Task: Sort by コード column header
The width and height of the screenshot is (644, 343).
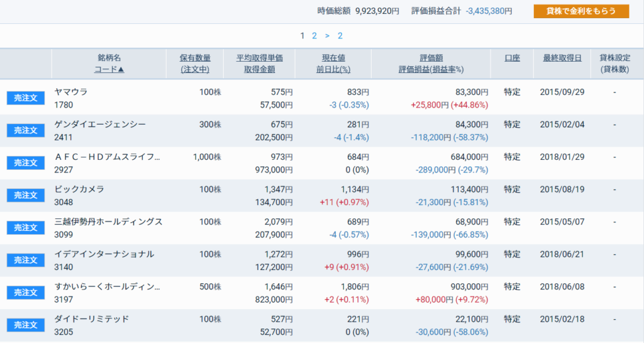Action: pyautogui.click(x=109, y=69)
